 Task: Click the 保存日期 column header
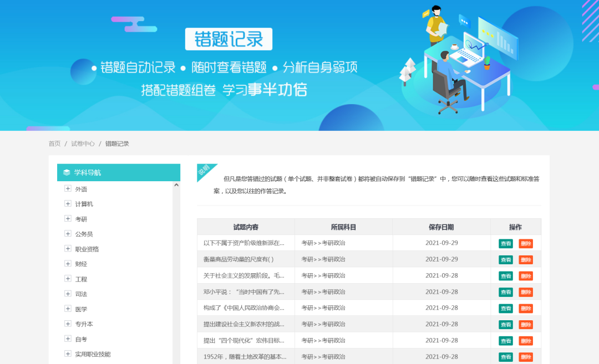(x=441, y=227)
